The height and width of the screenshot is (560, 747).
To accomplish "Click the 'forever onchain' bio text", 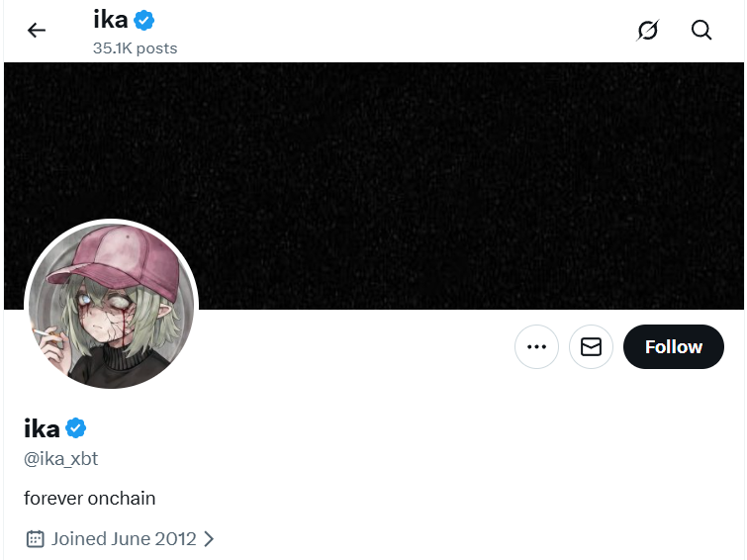I will coord(90,498).
